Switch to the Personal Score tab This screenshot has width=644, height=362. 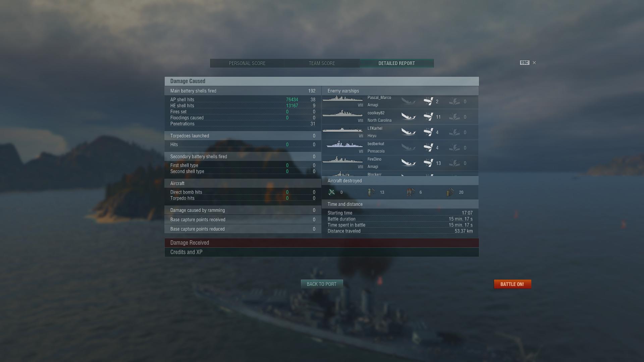click(x=247, y=63)
